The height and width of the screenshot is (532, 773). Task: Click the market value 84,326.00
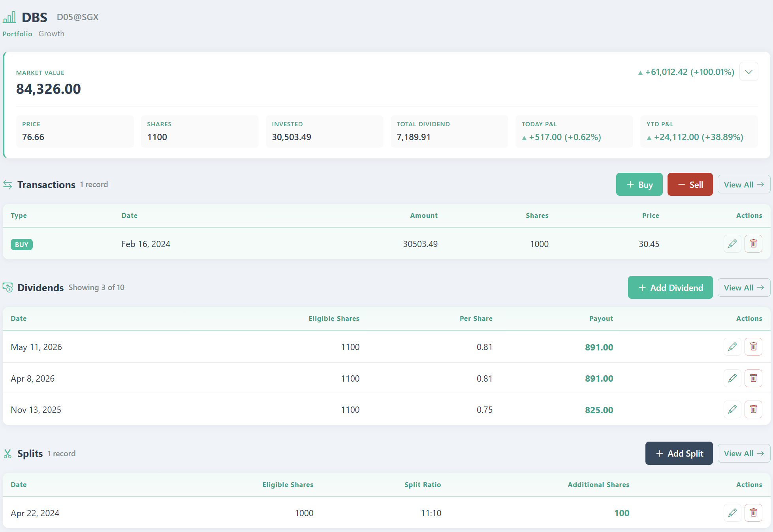[x=49, y=89]
